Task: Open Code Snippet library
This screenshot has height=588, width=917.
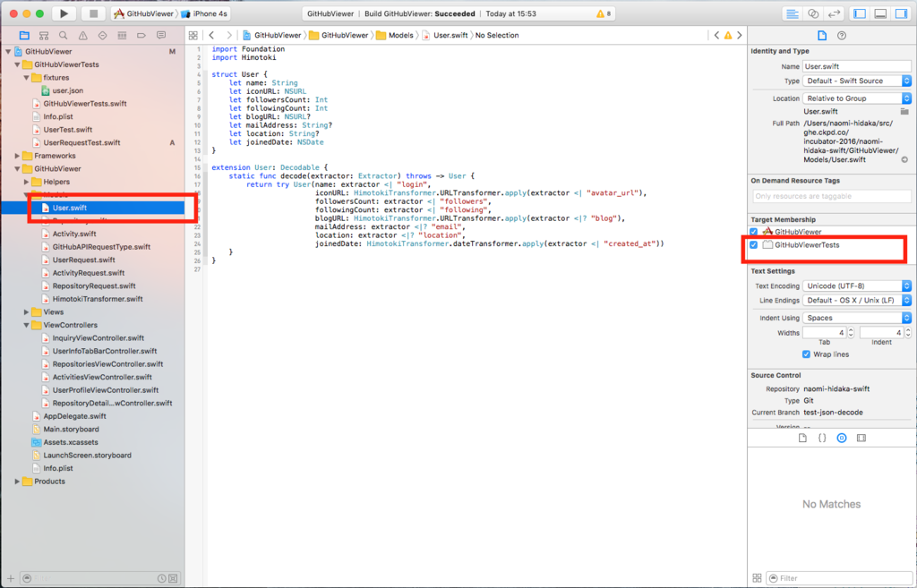Action: (x=822, y=438)
